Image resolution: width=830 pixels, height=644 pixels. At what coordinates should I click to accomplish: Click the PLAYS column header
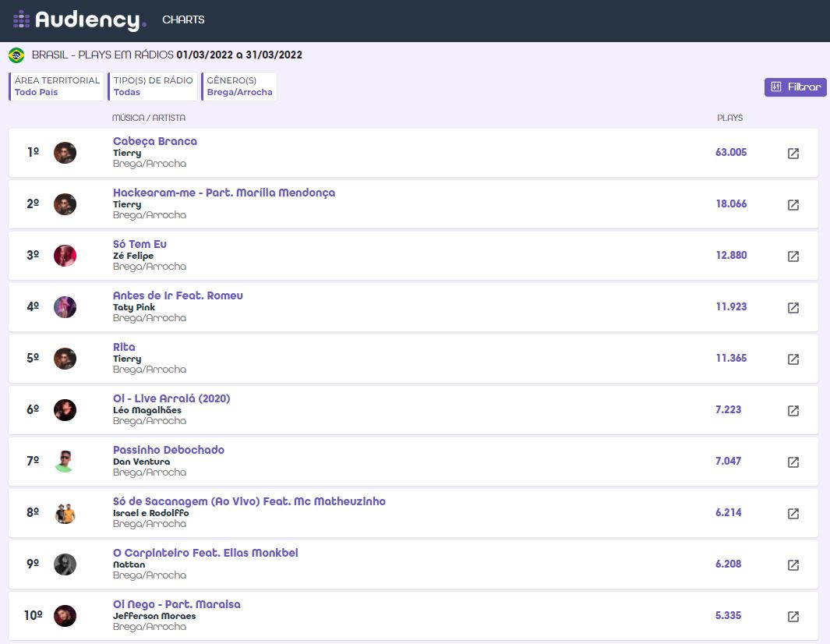tap(730, 118)
